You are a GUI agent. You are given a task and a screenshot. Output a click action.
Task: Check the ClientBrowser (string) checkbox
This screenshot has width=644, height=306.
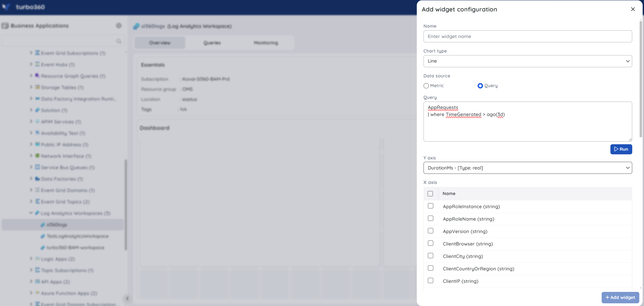431,243
